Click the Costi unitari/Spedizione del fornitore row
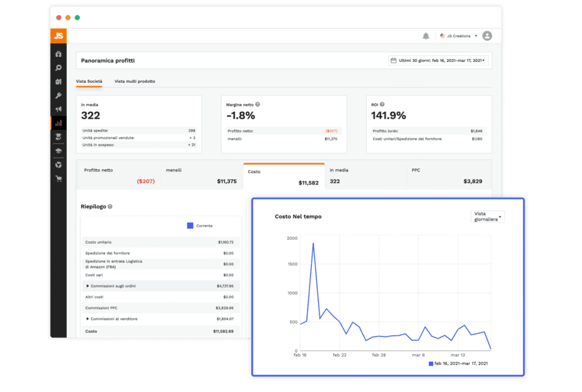The image size is (582, 392). [x=429, y=139]
